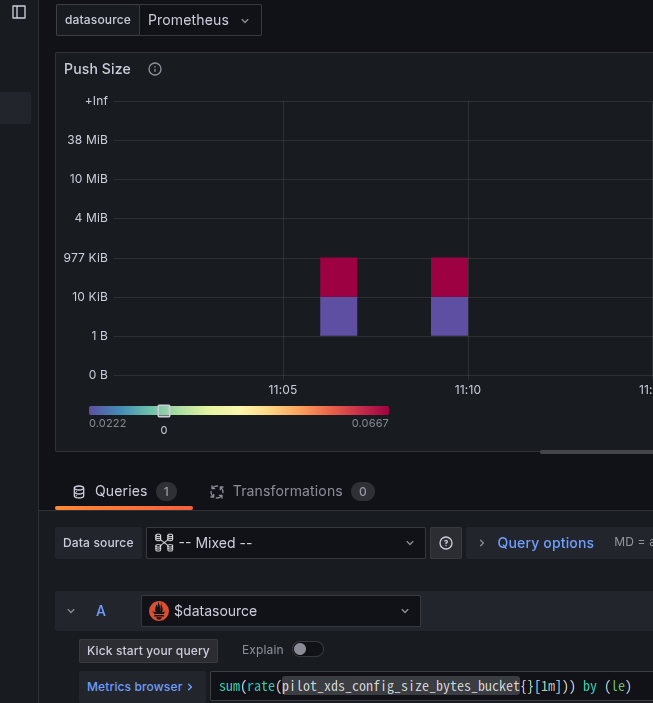The image size is (653, 703).
Task: Switch to the Queries tab
Action: [124, 491]
